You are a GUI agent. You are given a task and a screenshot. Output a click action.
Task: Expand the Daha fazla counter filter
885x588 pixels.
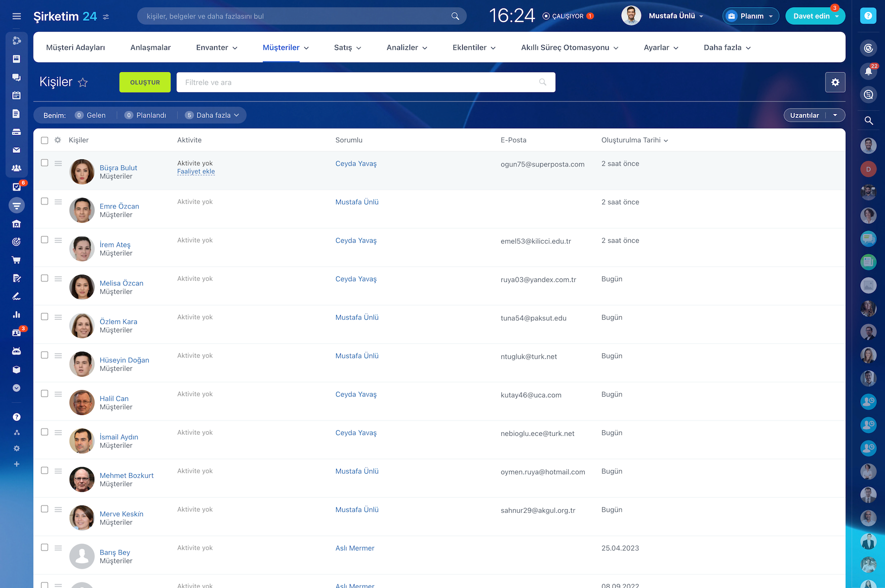tap(213, 115)
